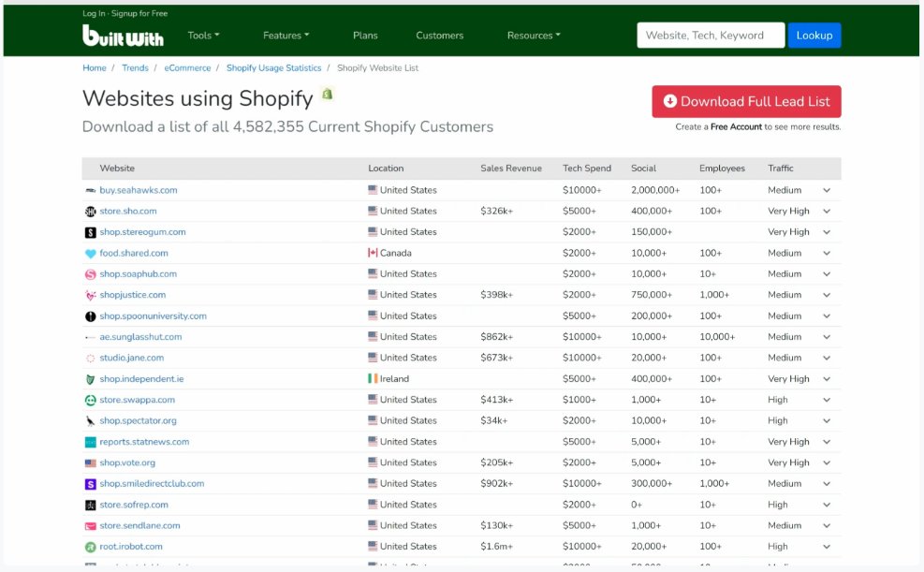Expand the shop.smiledirectclub.com row chevron
This screenshot has height=572, width=924.
tap(827, 484)
